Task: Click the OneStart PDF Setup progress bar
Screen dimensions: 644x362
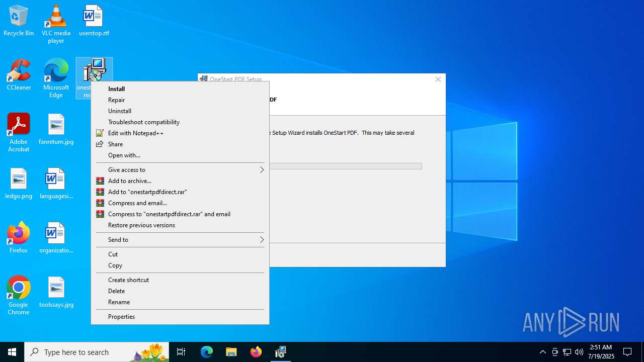Action: pos(346,166)
